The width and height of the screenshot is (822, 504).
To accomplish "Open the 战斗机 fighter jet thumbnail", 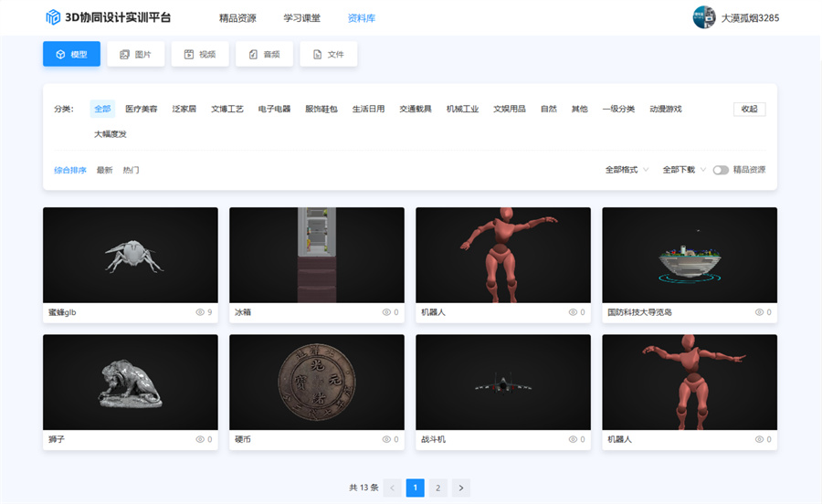I will pos(503,383).
